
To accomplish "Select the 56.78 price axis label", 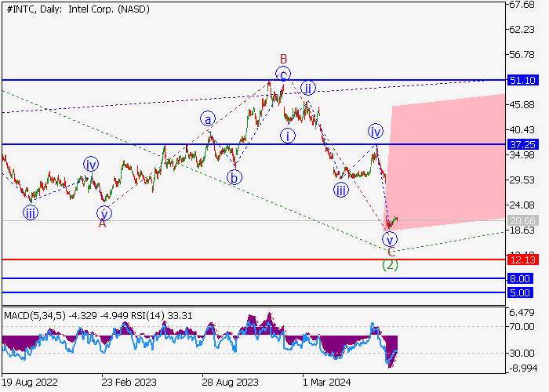I will 522,55.
